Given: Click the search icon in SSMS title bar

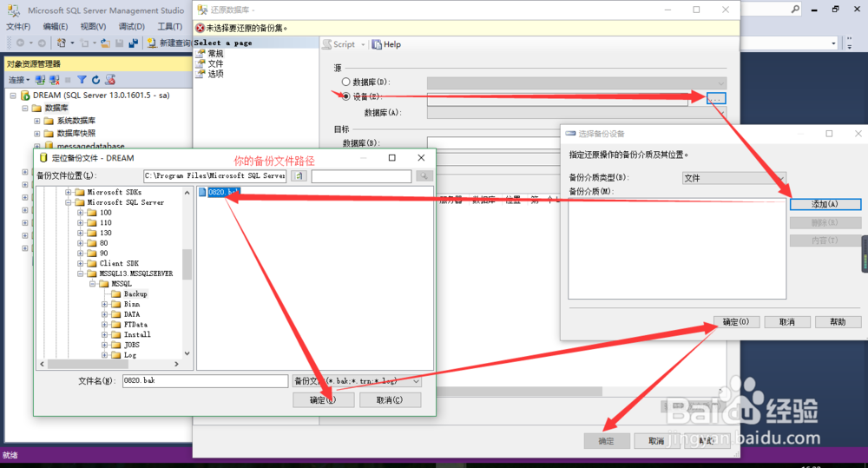Looking at the screenshot, I should coord(795,10).
